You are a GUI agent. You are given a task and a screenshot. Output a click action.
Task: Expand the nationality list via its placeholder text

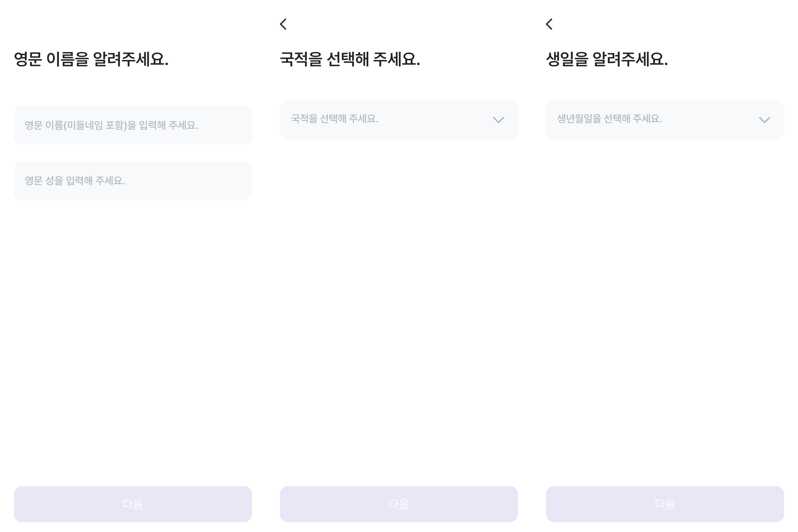click(334, 119)
